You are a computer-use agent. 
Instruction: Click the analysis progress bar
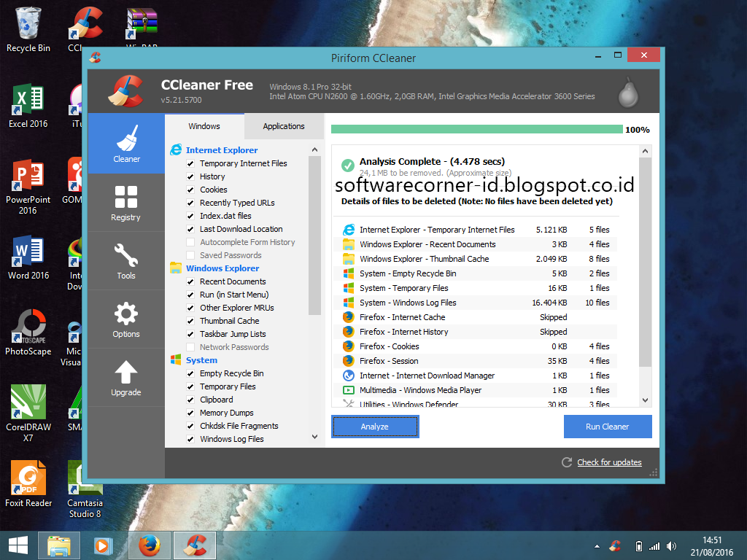(x=477, y=130)
